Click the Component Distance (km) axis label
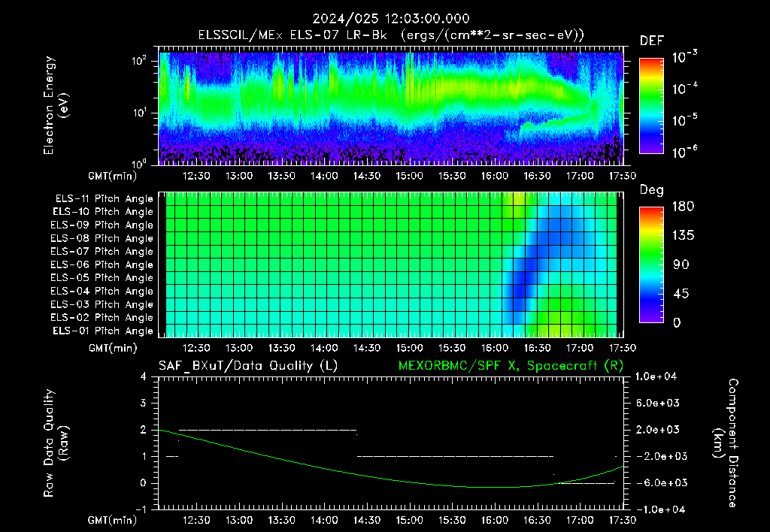 pyautogui.click(x=726, y=443)
